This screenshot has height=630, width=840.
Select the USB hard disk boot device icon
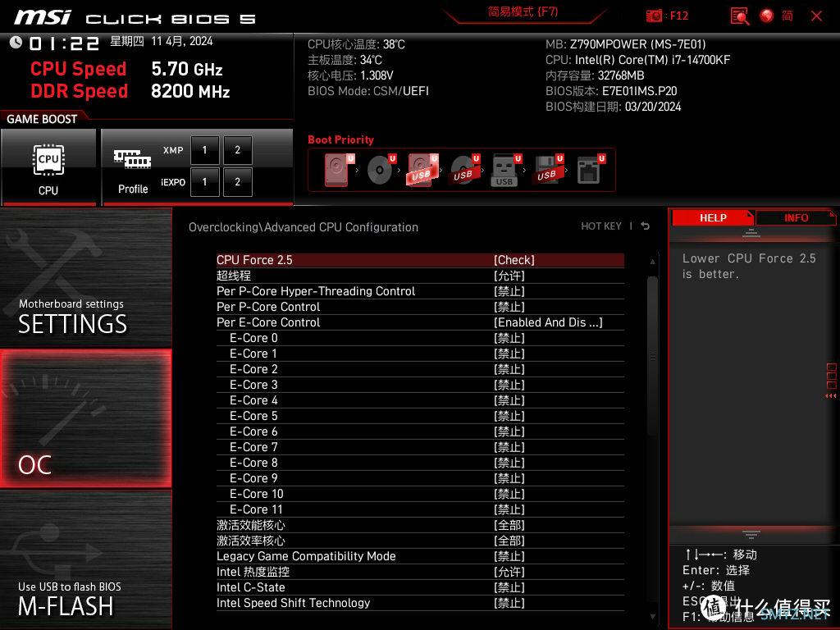pos(422,170)
